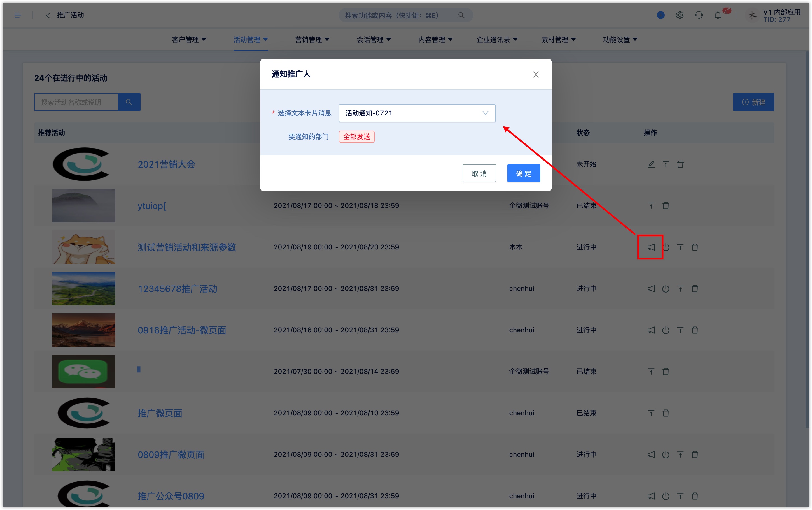This screenshot has height=510, width=812.
Task: Expand the 内容管理 menu
Action: (x=436, y=40)
